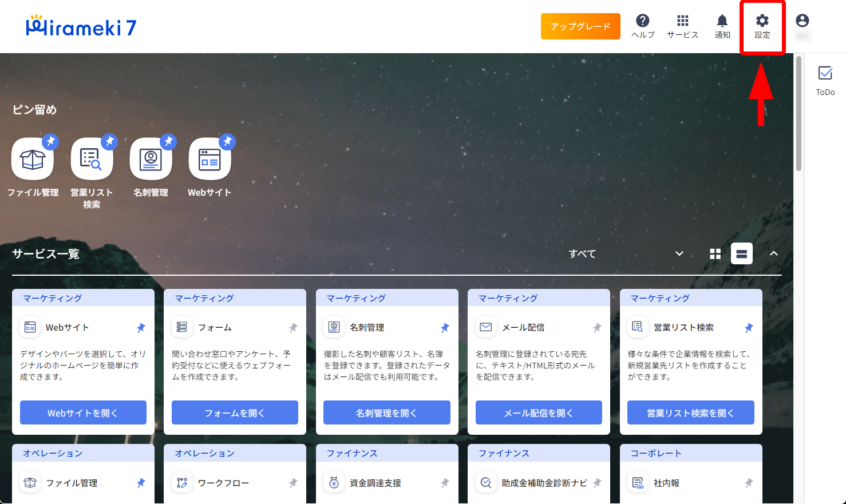Click the 名刺管理 card's service icon
This screenshot has height=504, width=846.
point(334,327)
